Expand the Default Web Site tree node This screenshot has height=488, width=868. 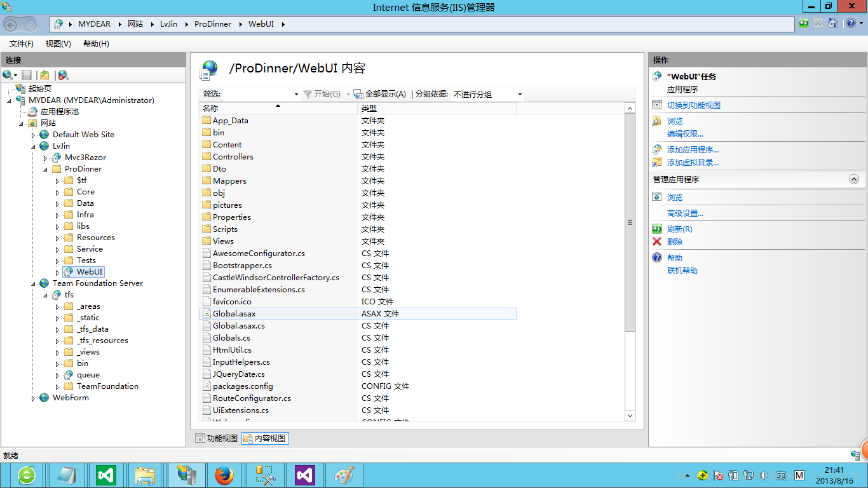[x=34, y=135]
